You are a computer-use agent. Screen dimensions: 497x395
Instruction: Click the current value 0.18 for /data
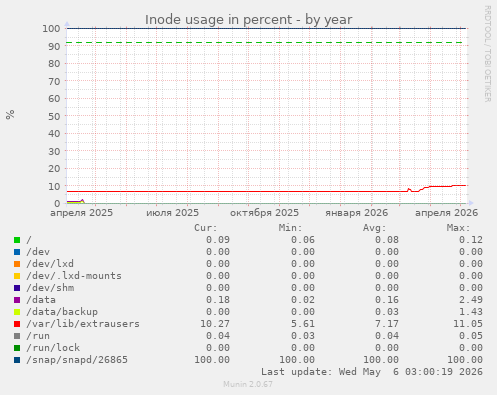coord(218,300)
